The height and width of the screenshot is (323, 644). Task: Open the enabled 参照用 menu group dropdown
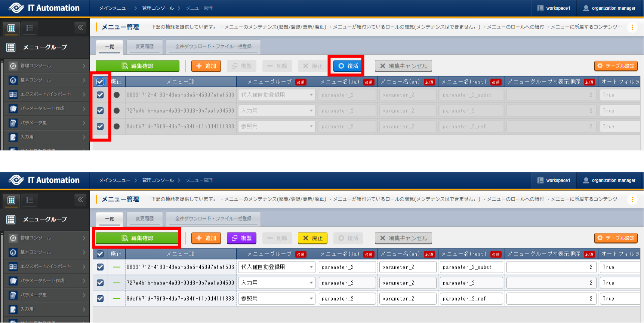[x=277, y=299]
